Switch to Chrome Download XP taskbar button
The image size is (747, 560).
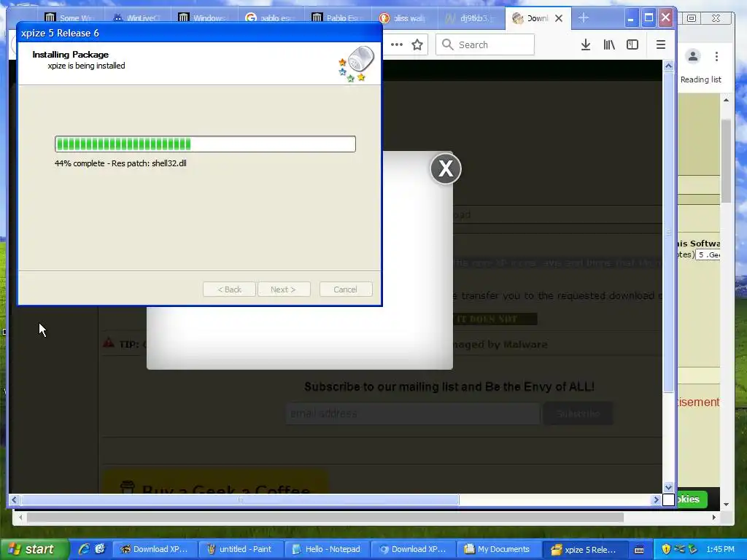click(413, 549)
